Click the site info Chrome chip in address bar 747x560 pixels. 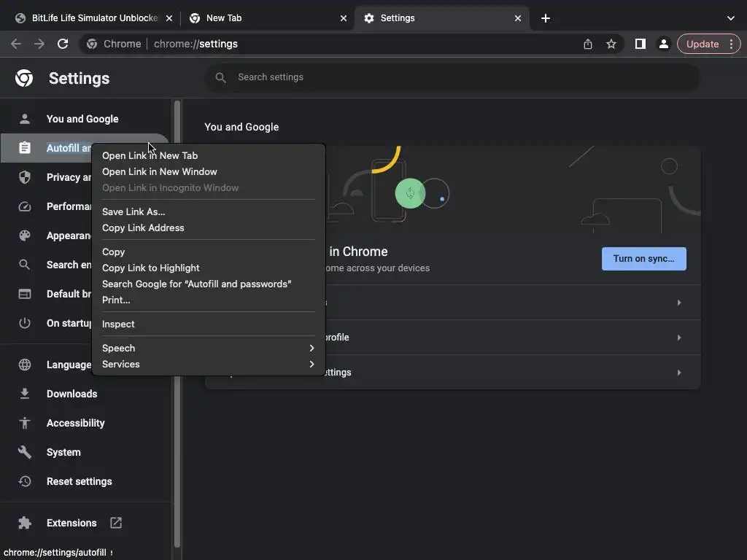[115, 44]
